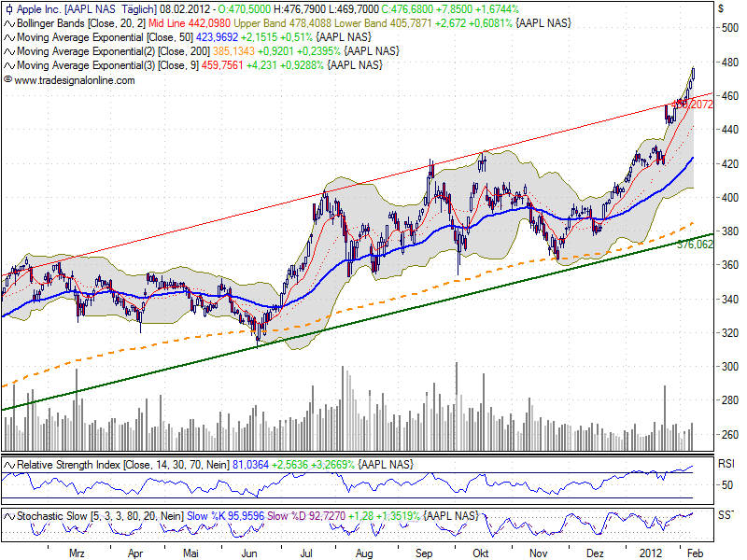This screenshot has width=747, height=560.
Task: Click the 2012 year label on time axis
Action: point(651,553)
